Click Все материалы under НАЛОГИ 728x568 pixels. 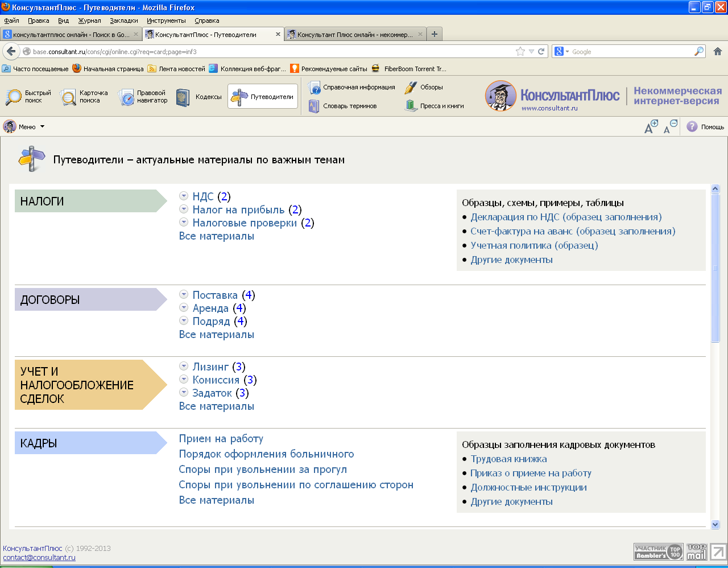pos(216,236)
